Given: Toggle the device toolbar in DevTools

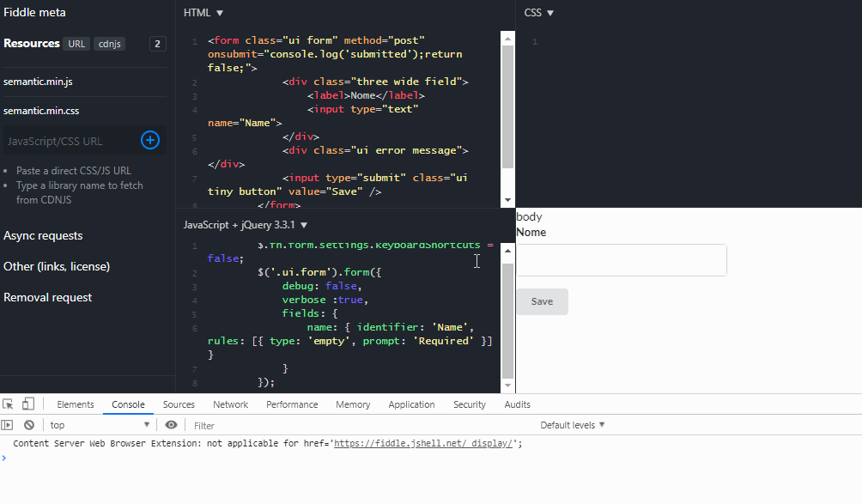Looking at the screenshot, I should click(x=29, y=404).
